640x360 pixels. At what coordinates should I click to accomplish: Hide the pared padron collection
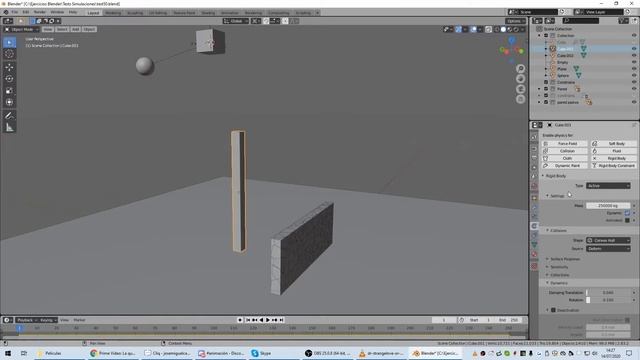pyautogui.click(x=634, y=102)
